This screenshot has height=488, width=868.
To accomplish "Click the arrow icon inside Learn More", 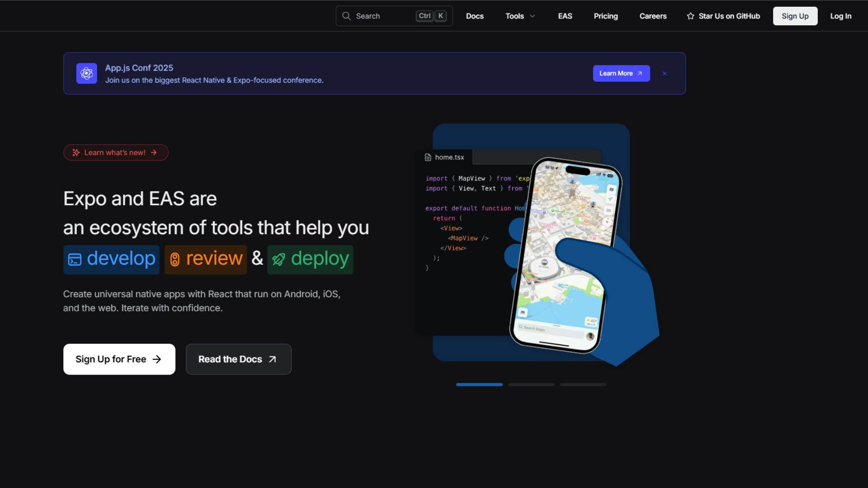I will (640, 73).
